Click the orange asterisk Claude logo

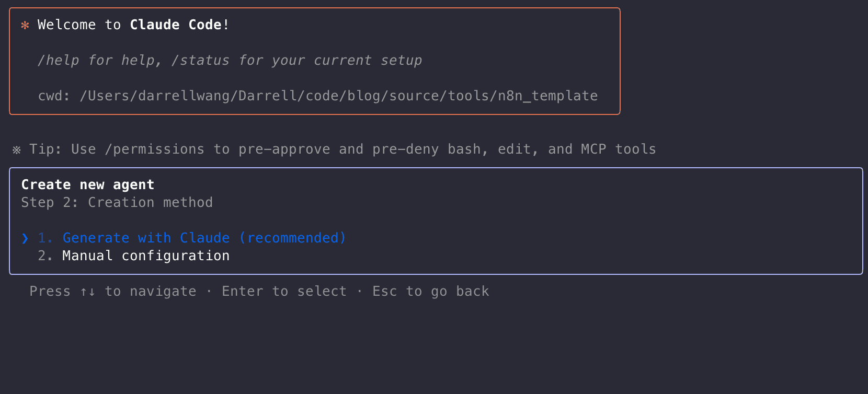(x=25, y=25)
